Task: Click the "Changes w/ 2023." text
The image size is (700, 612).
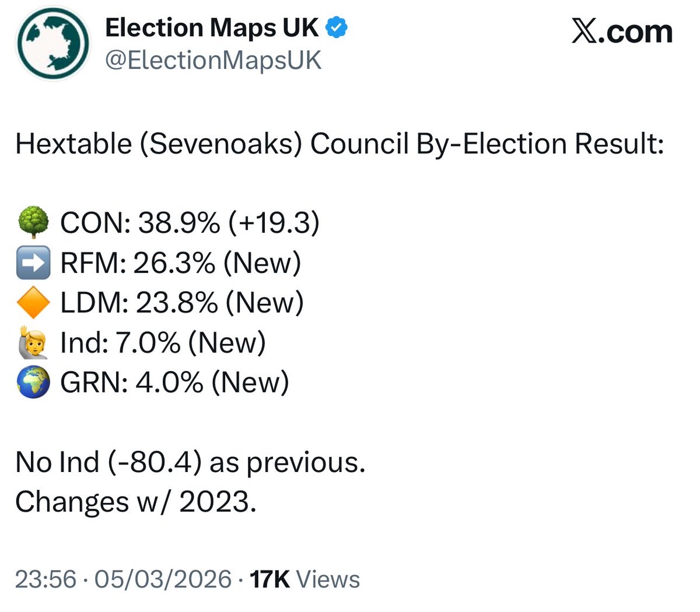Action: (136, 502)
